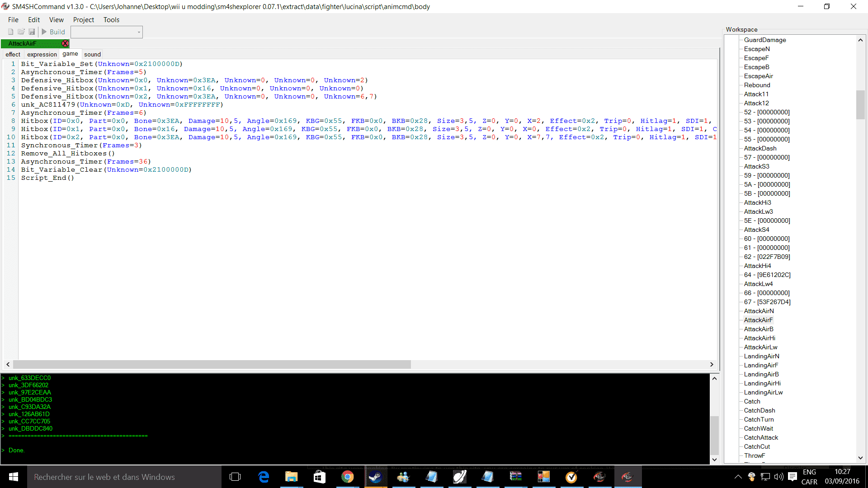
Task: Select AttackAirB in the Workspace tree
Action: 759,329
